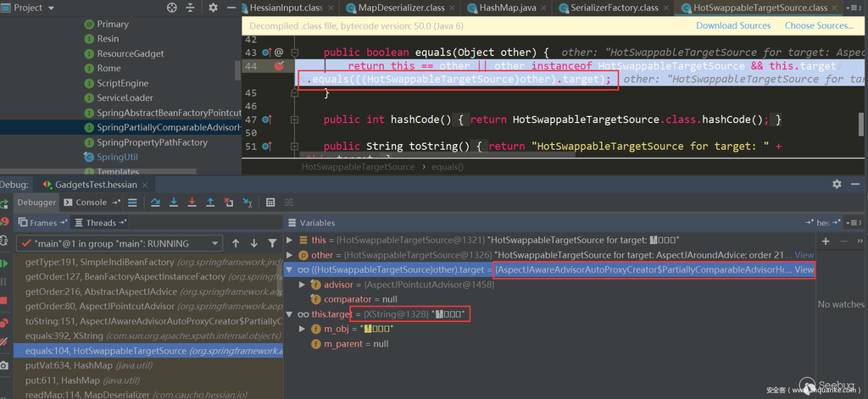This screenshot has width=868, height=399.
Task: Click the Project panel settings gear
Action: point(212,8)
